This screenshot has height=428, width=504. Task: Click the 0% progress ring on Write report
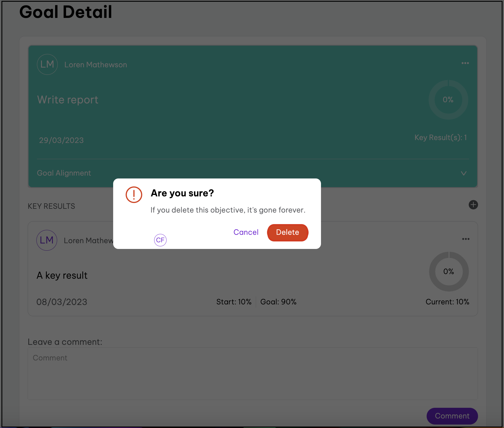448,100
